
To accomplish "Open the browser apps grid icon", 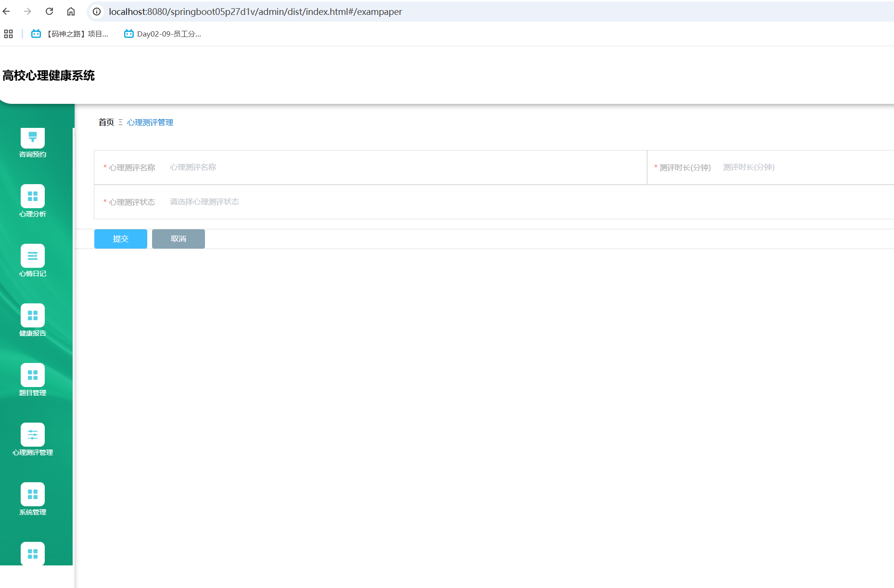I will click(x=8, y=34).
